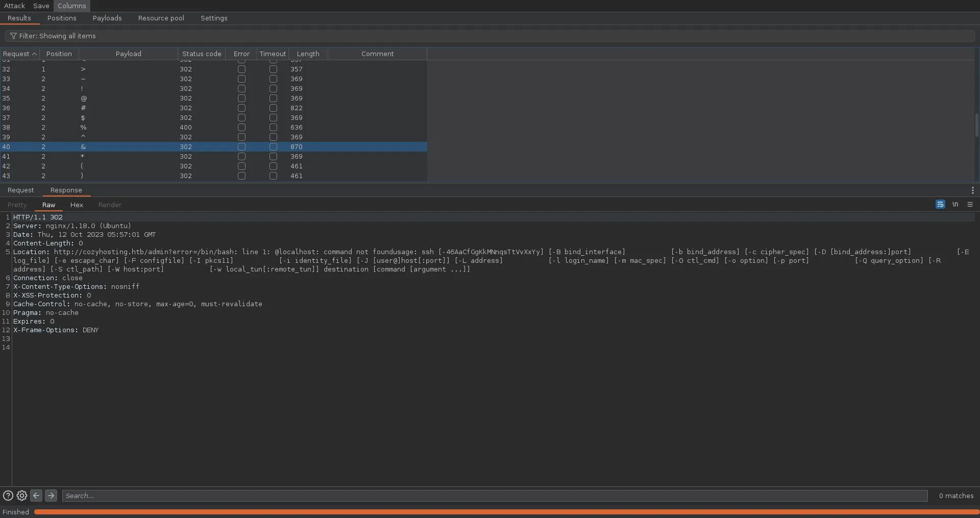This screenshot has height=518, width=980.
Task: Toggle Timeout checkbox for request 35
Action: [x=273, y=98]
